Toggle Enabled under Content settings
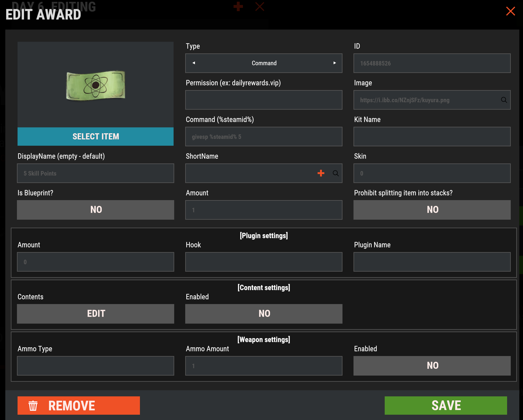This screenshot has width=523, height=420. (264, 314)
